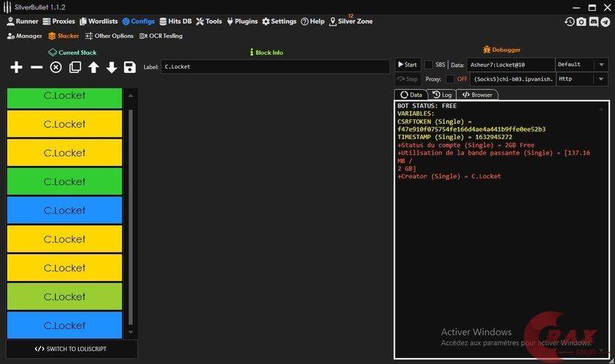Remove selected block with minus icon
Viewport: 615px width, 364px height.
coord(36,67)
